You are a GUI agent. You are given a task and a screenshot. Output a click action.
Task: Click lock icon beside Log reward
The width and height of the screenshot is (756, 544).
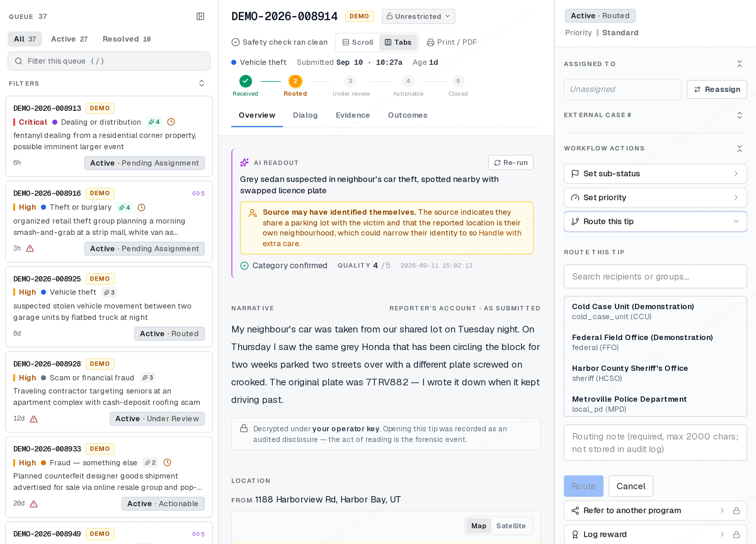736,535
